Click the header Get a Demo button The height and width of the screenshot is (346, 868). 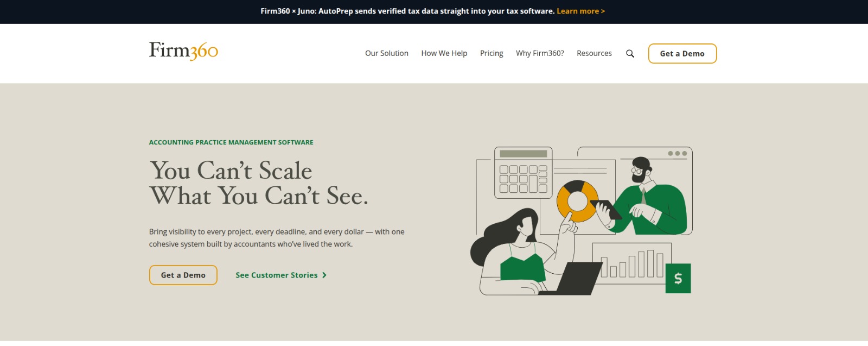coord(682,54)
